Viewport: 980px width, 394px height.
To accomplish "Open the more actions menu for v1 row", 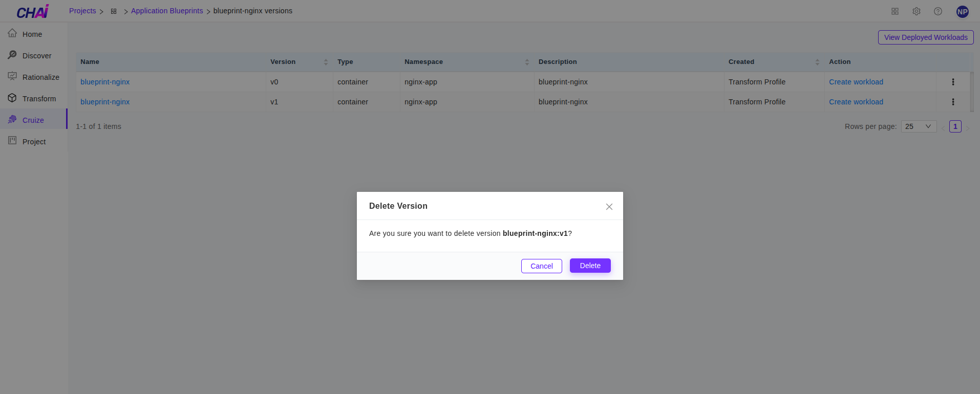I will click(x=952, y=102).
